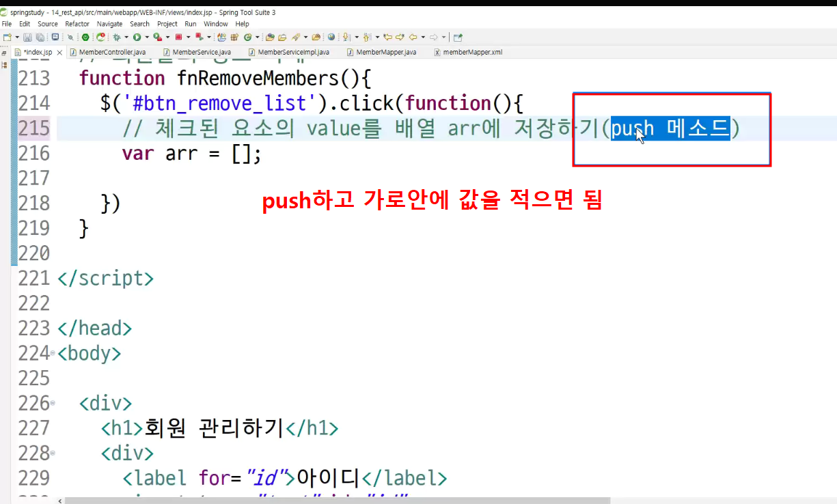Open the Project menu

[x=167, y=24]
